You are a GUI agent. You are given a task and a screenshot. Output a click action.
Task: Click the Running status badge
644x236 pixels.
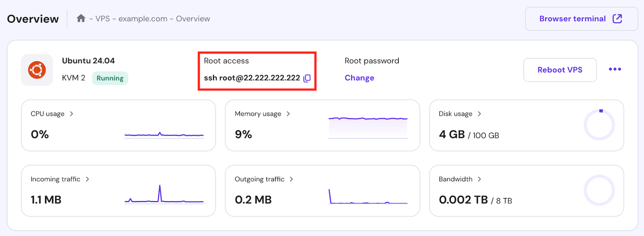point(110,78)
